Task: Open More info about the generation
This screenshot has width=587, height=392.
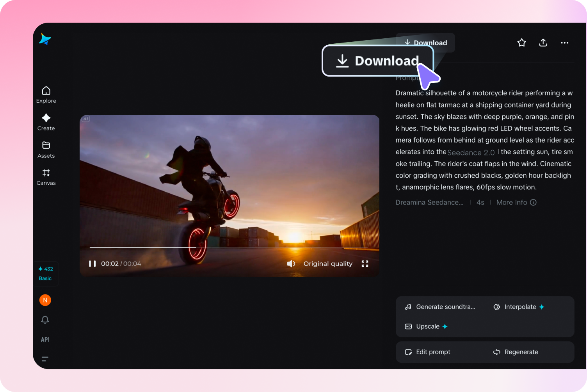Action: [x=516, y=202]
